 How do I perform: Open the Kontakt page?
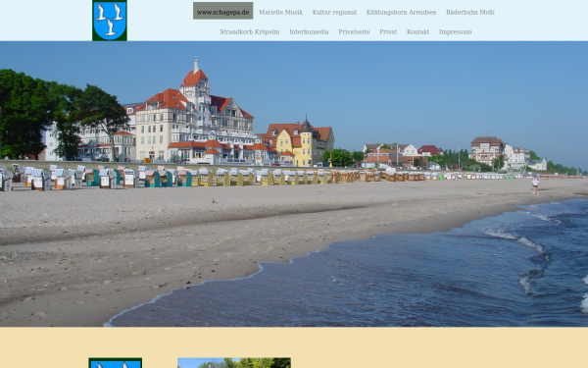pos(418,32)
